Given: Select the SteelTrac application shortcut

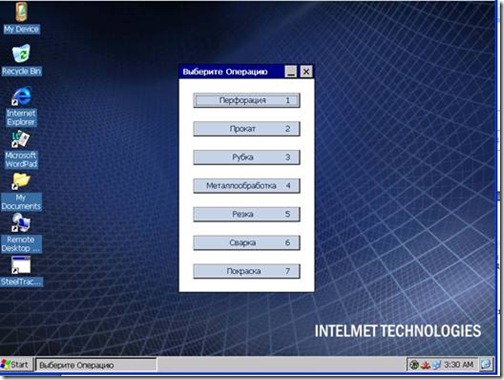Looking at the screenshot, I should [21, 271].
